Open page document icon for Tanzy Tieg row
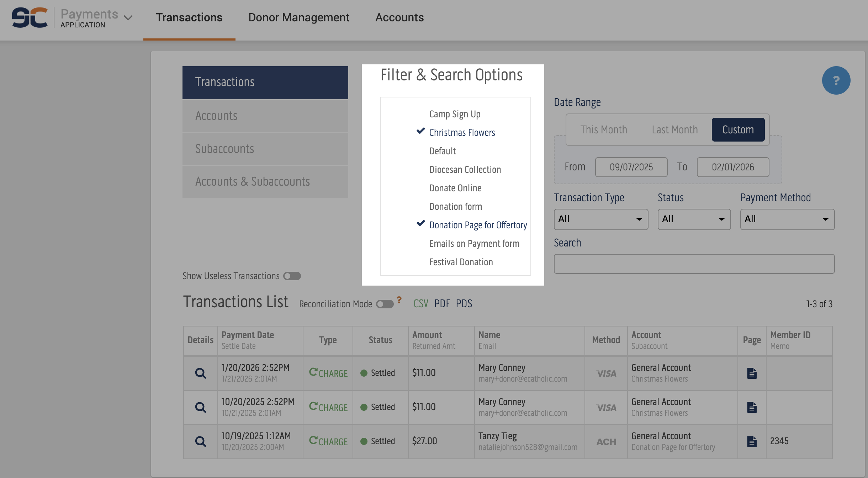The height and width of the screenshot is (478, 868). (752, 441)
